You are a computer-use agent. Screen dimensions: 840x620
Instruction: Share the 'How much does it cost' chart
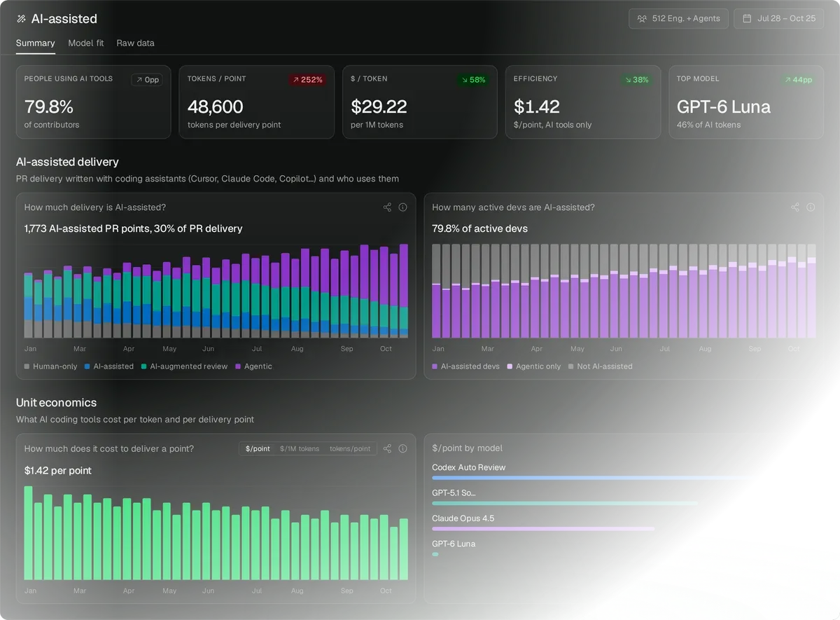(387, 448)
